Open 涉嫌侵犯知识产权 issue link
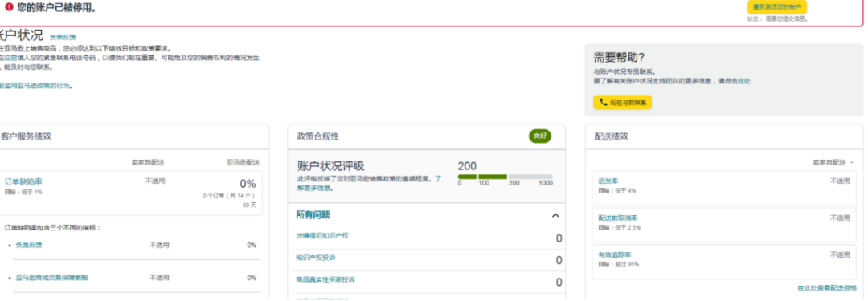 pos(322,236)
